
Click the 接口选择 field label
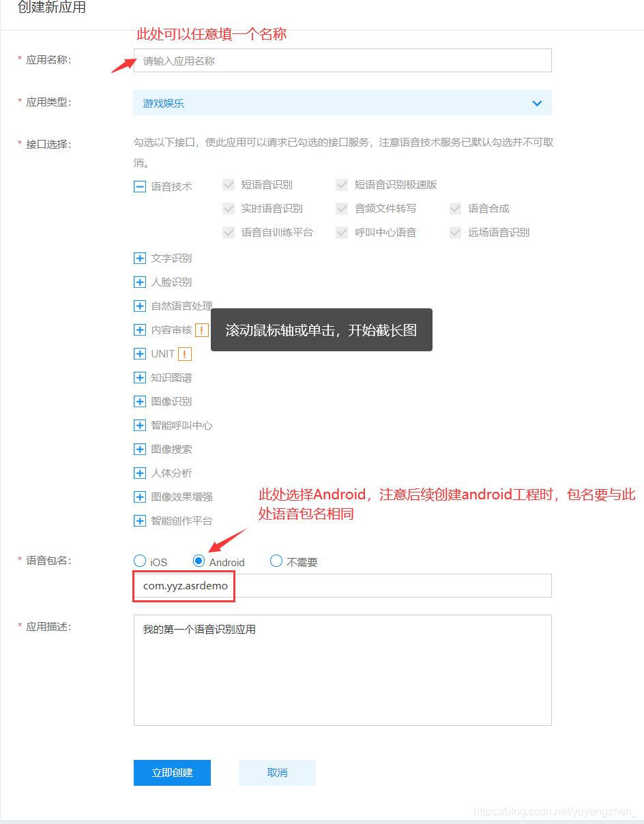48,144
